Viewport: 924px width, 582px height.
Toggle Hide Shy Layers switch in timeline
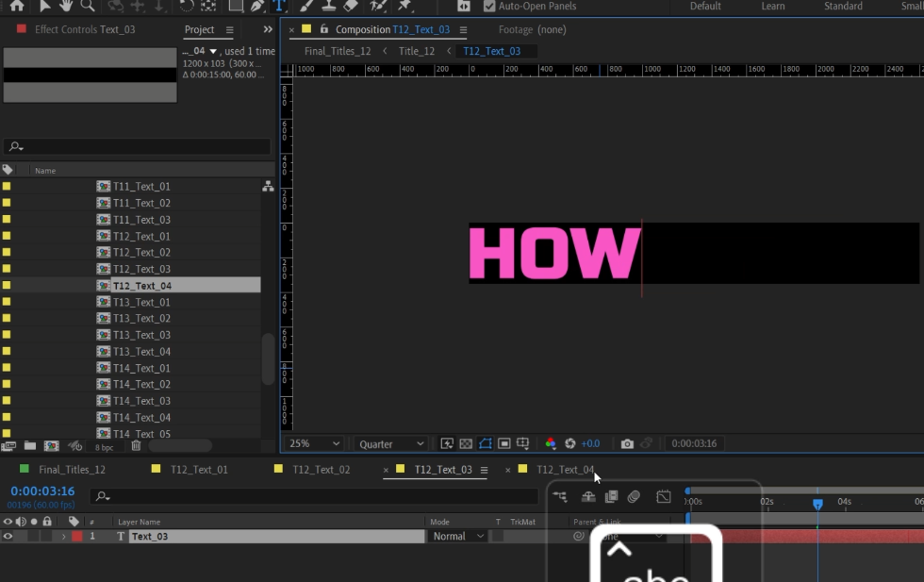(588, 496)
